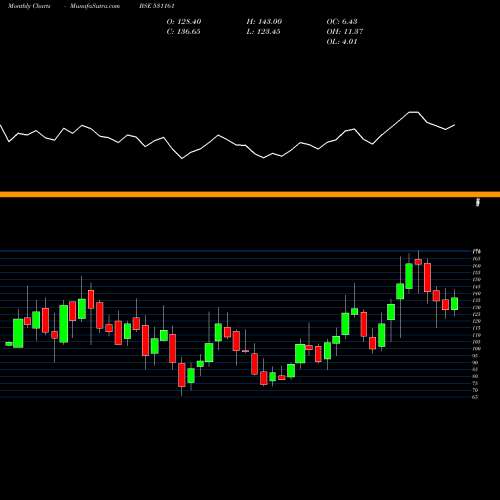This screenshot has height=500, width=500.
Task: Select the low value "L: 123.45"
Action: point(263,32)
